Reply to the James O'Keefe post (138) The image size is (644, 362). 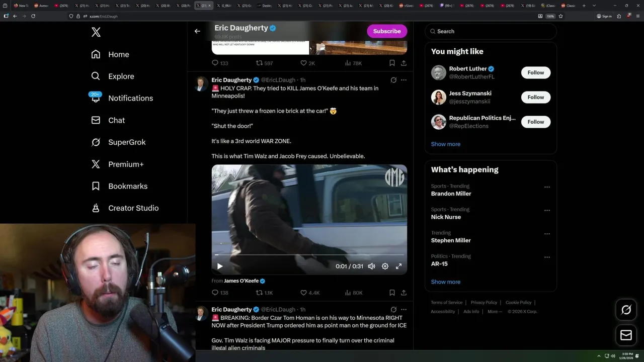tap(220, 293)
